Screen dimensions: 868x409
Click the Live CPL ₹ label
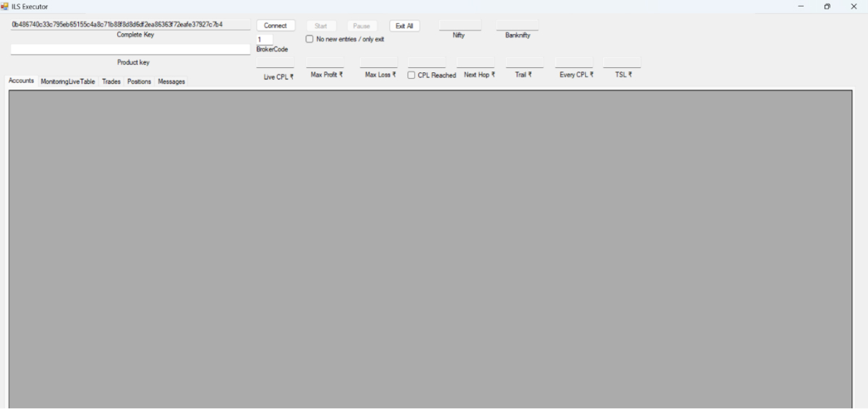click(278, 77)
